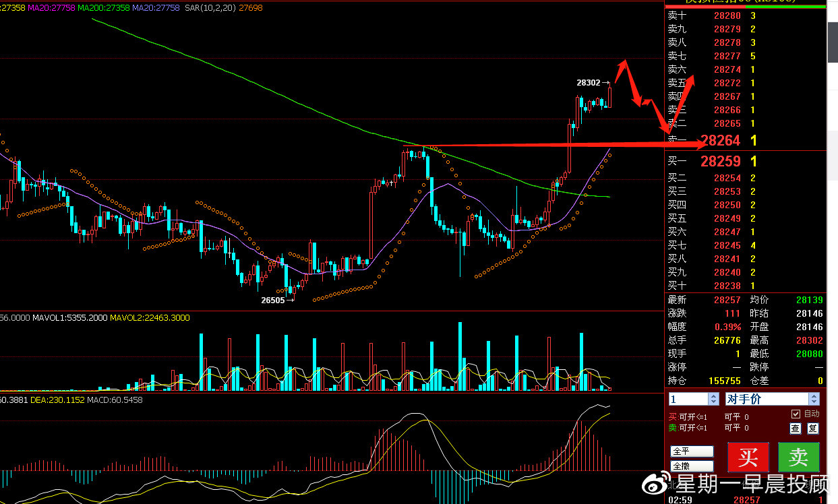Click the 26505 low price marker on chart

click(273, 301)
